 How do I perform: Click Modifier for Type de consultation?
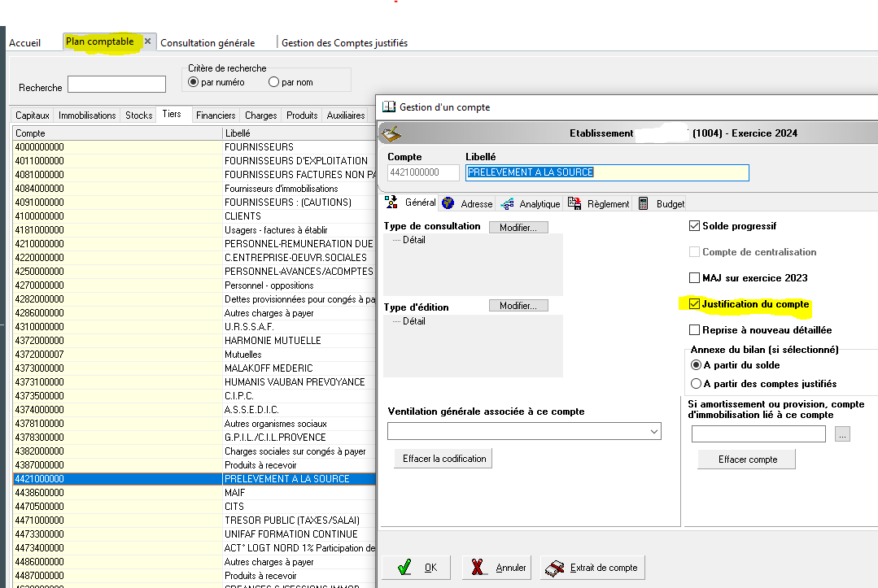tap(518, 228)
